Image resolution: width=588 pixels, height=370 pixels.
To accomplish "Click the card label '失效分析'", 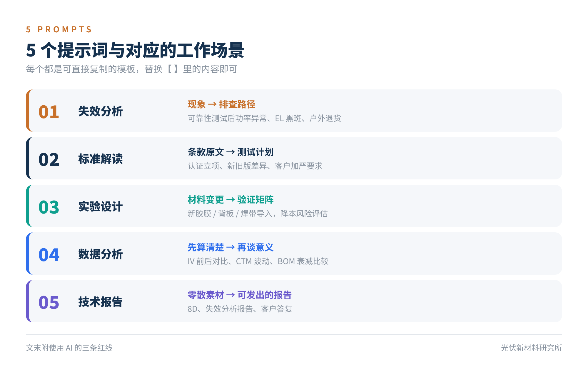I will click(101, 111).
